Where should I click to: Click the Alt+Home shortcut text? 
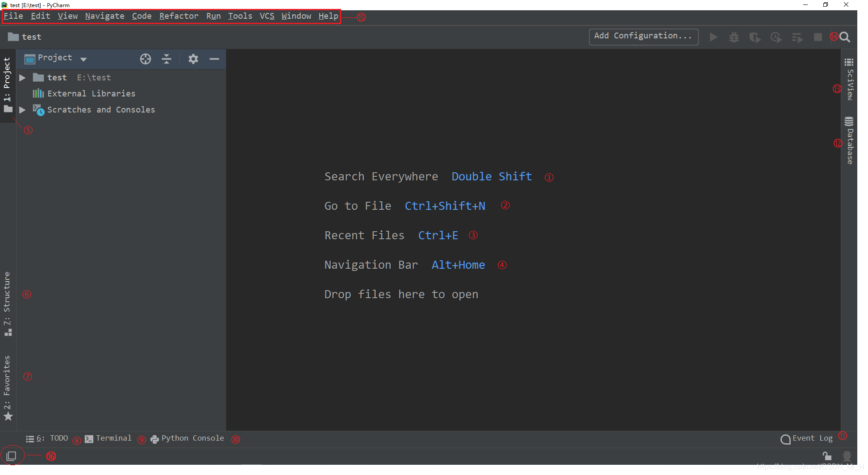tap(458, 265)
